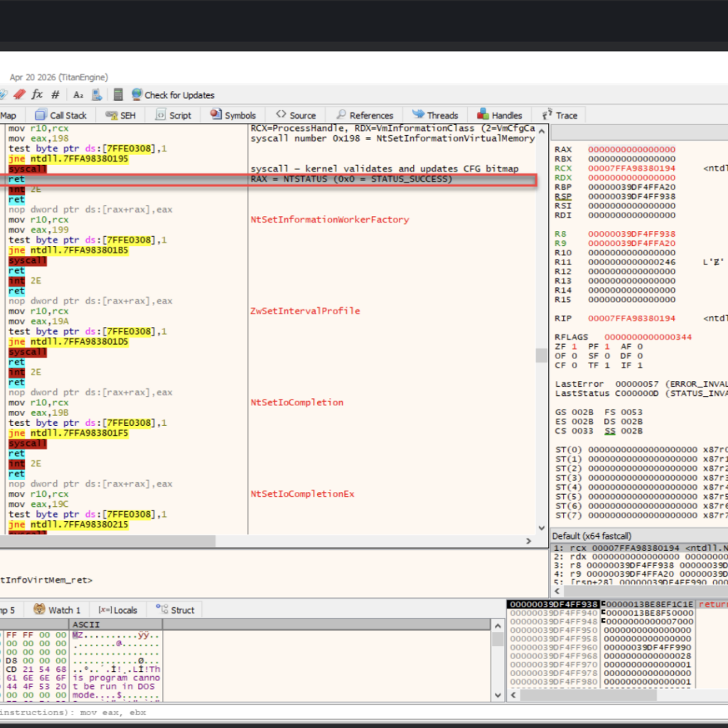Select the RIP register value 00007FFA98380194
Viewport: 728px width, 728px height.
tap(631, 318)
